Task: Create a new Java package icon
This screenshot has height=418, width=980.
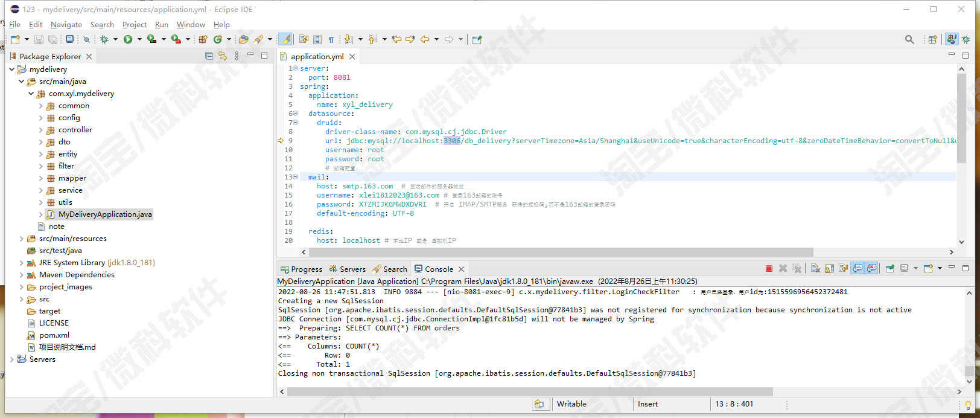Action: (203, 39)
